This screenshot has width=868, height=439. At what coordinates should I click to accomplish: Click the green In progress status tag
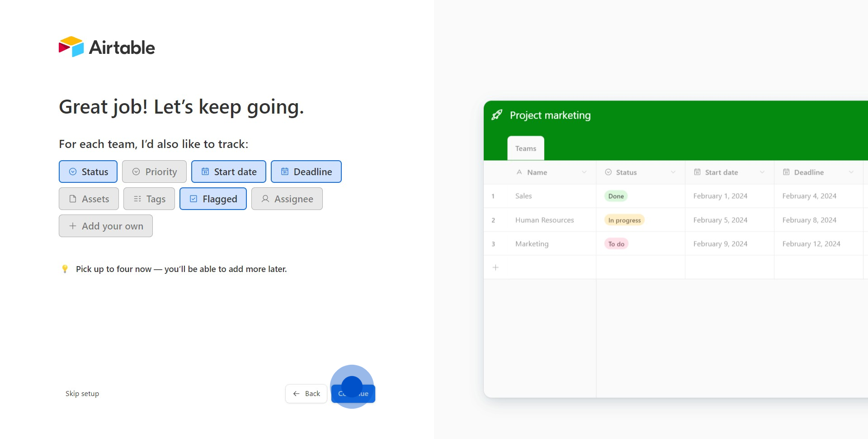click(624, 220)
